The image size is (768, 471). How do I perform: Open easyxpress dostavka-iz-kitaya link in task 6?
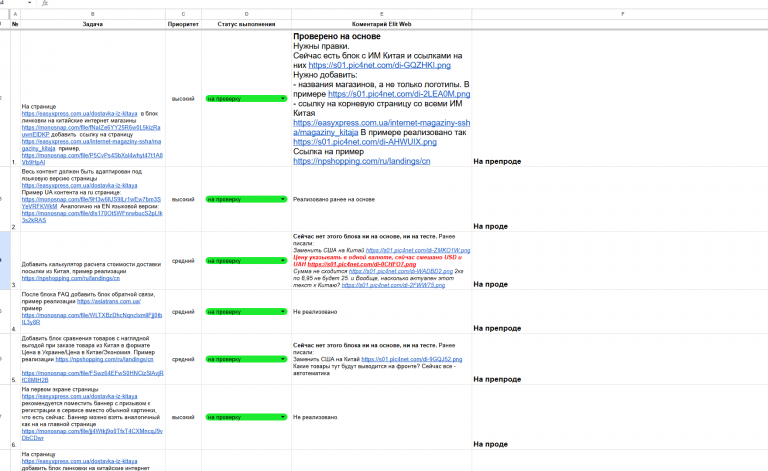79,396
